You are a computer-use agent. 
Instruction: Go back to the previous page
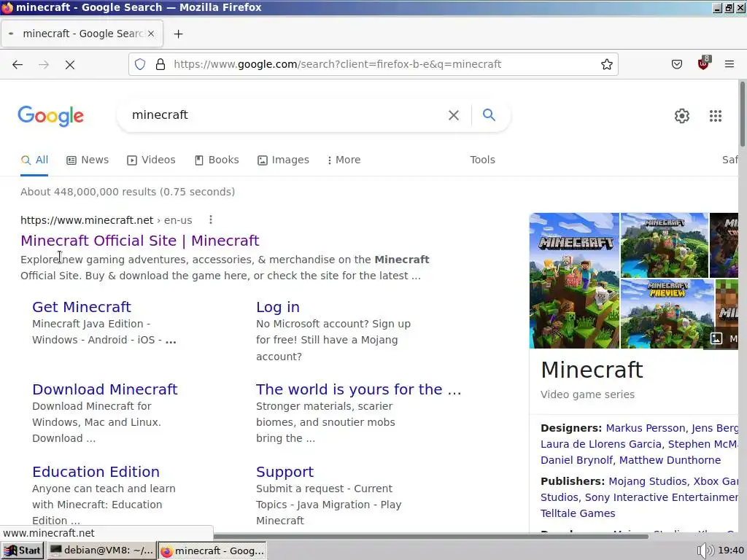18,64
